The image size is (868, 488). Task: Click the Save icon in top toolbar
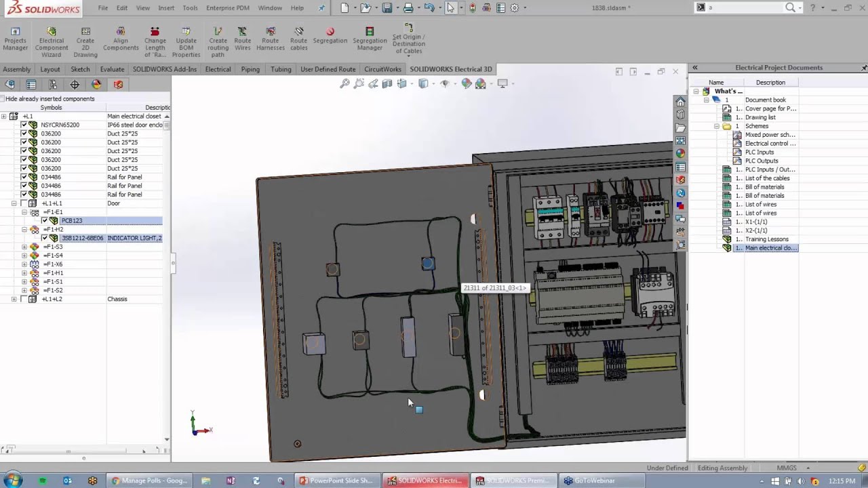click(x=387, y=8)
